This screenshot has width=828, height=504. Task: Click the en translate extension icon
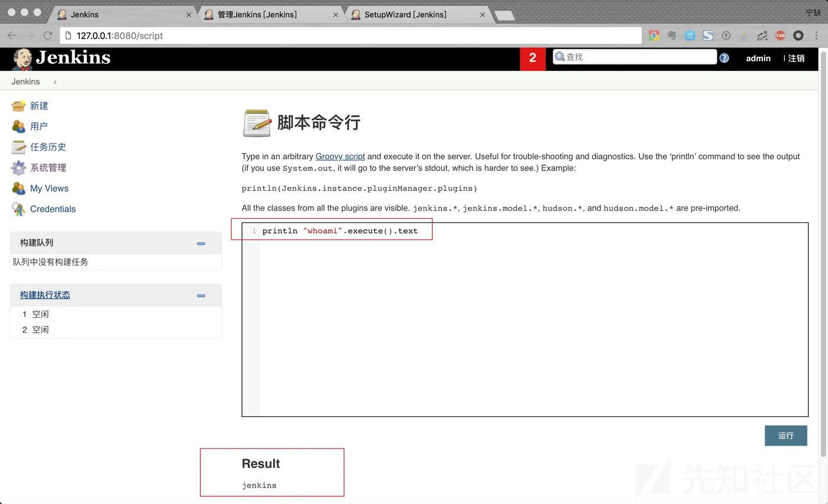pyautogui.click(x=762, y=35)
